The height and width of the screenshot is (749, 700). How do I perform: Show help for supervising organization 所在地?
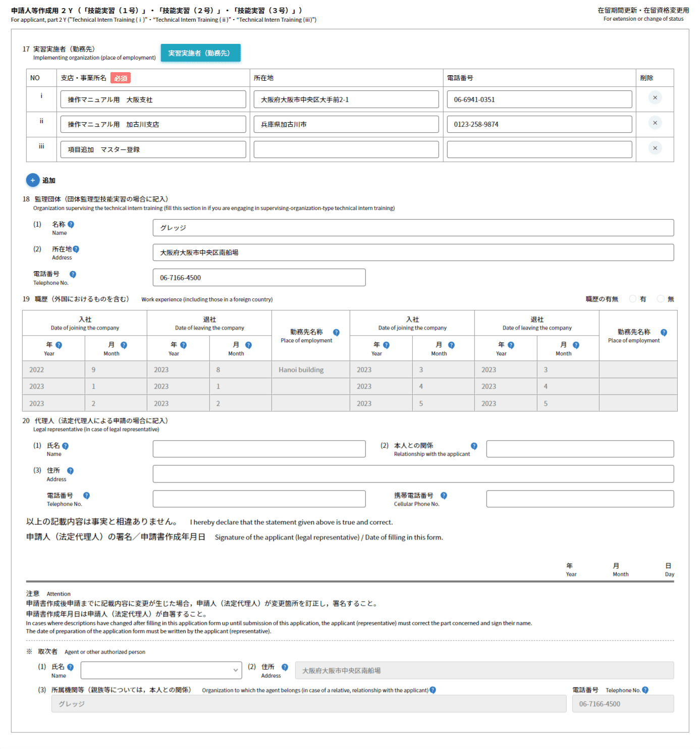[x=76, y=249]
